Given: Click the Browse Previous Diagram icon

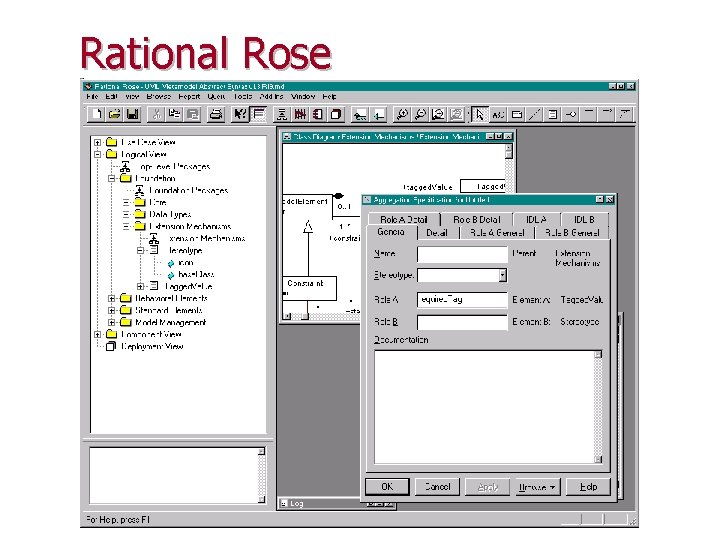Looking at the screenshot, I should pyautogui.click(x=378, y=114).
